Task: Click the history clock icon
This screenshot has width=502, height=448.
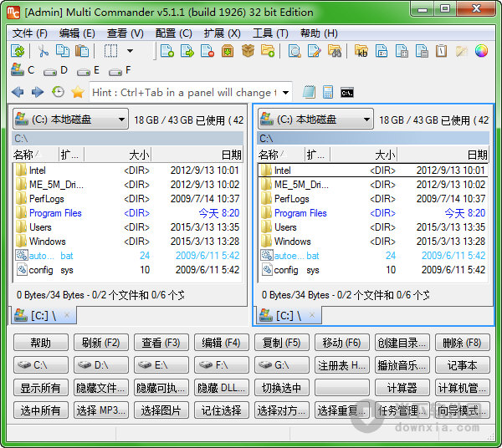Action: pyautogui.click(x=58, y=92)
